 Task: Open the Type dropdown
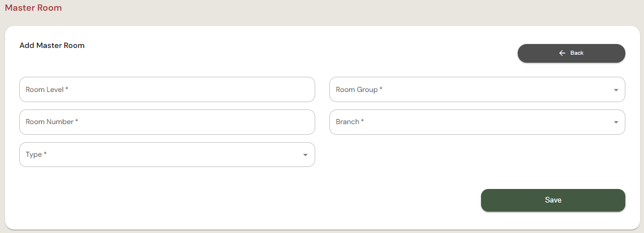[x=167, y=155]
